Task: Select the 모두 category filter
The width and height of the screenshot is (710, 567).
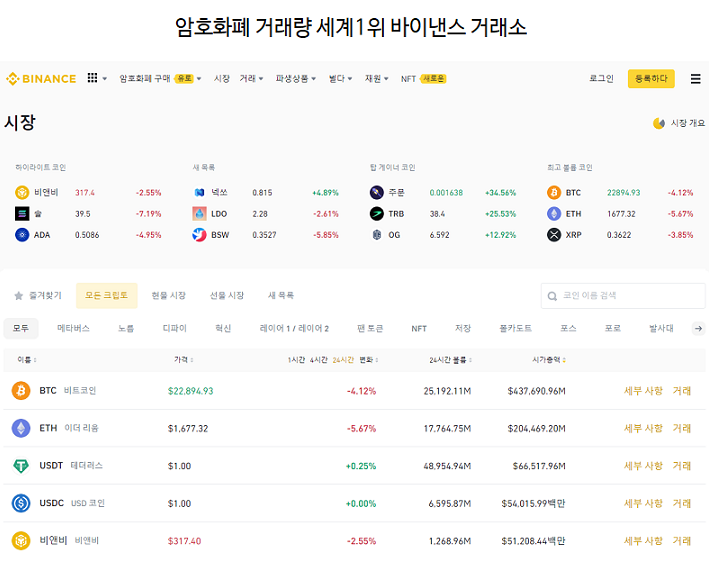Action: pyautogui.click(x=21, y=328)
